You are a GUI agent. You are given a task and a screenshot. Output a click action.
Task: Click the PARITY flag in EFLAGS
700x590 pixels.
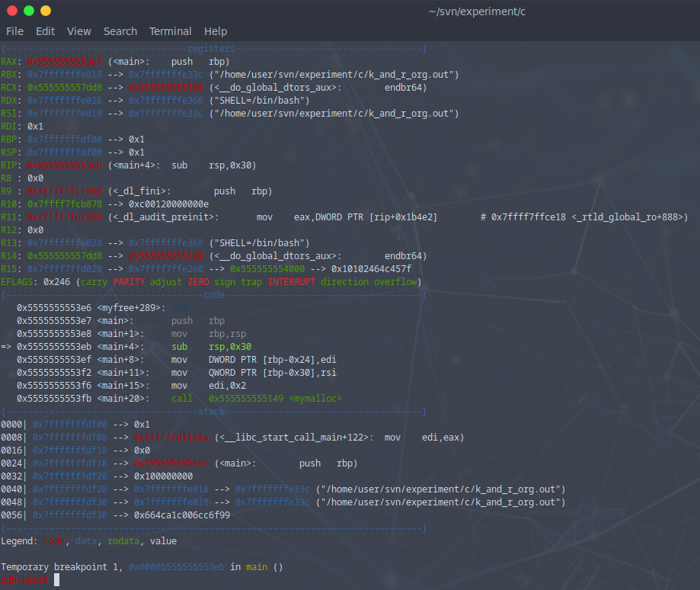pos(129,282)
